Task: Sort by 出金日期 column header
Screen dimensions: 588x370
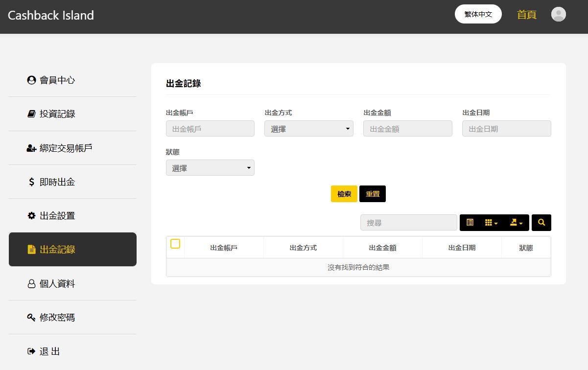Action: tap(462, 248)
